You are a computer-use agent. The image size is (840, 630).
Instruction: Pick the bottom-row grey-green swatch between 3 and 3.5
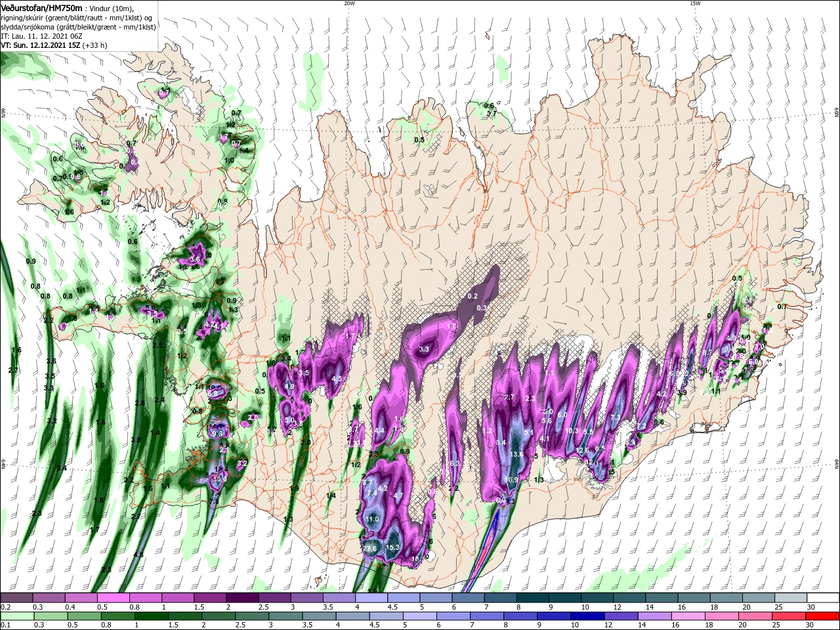pyautogui.click(x=286, y=616)
